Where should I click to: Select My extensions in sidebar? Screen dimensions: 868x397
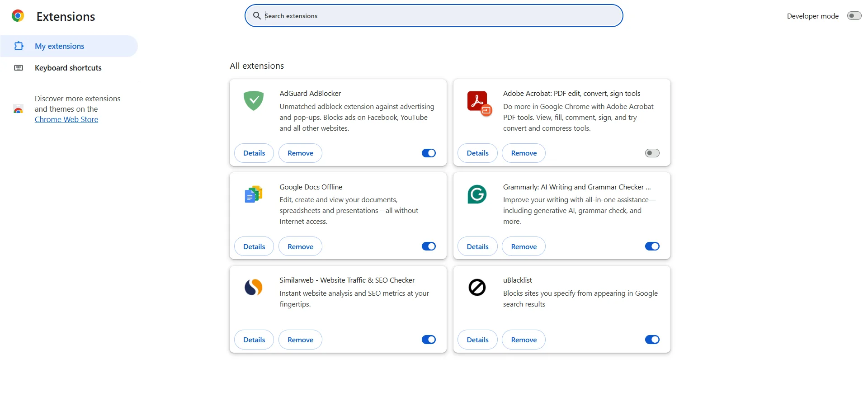pos(69,46)
